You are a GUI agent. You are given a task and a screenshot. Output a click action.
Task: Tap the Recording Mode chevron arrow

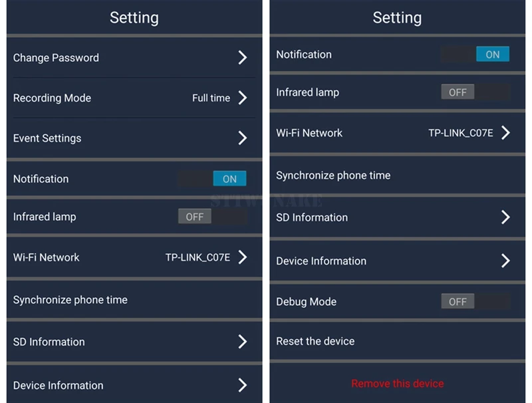coord(242,98)
